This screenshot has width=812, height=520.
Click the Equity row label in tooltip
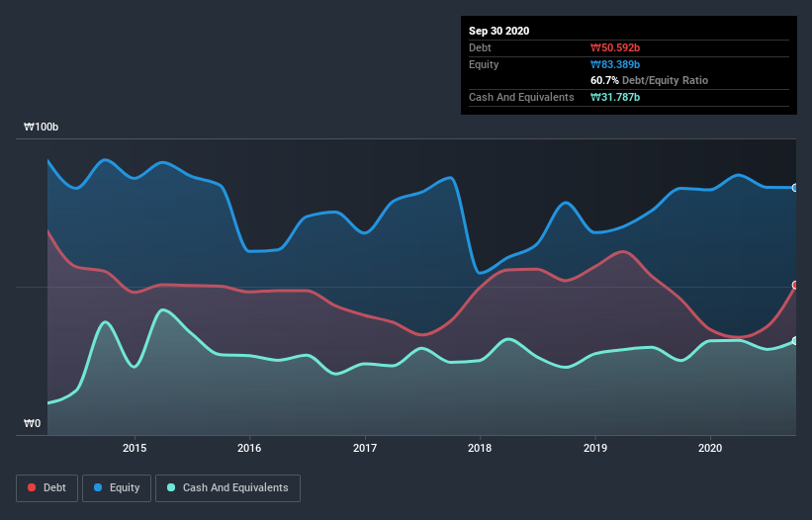[484, 64]
